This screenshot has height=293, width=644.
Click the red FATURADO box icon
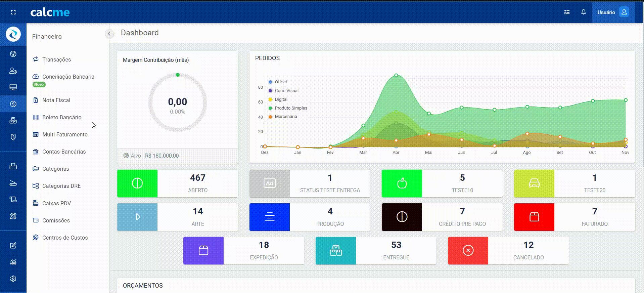(534, 217)
